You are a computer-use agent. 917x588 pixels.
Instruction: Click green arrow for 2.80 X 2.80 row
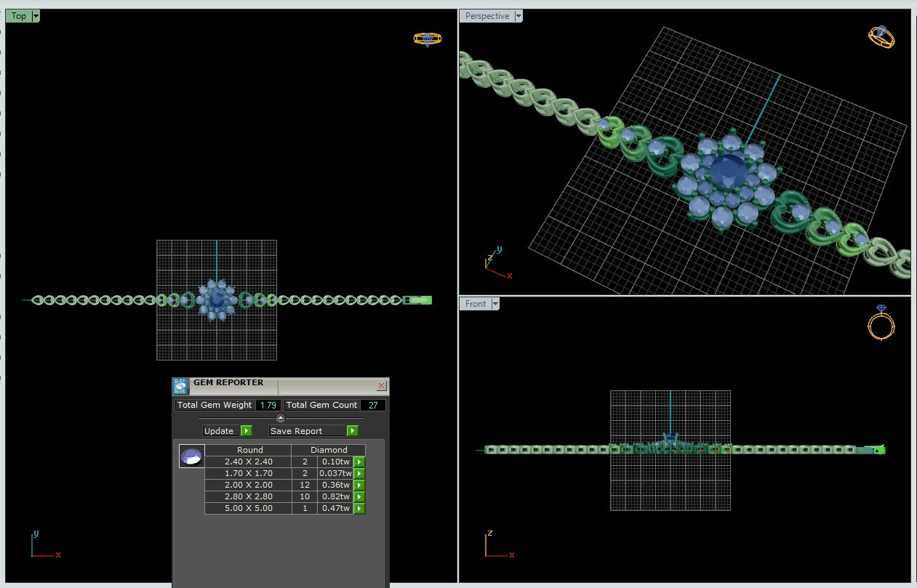(359, 496)
